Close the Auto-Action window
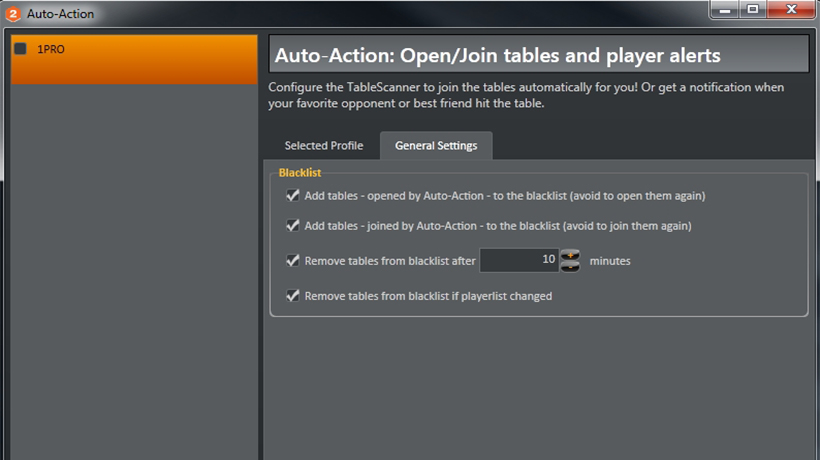This screenshot has width=820, height=460. [791, 9]
